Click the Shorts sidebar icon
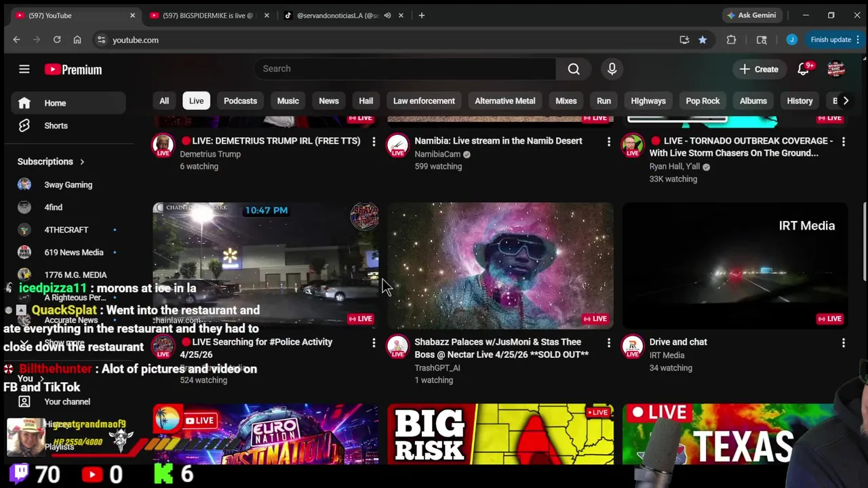The width and height of the screenshot is (868, 488). [24, 125]
